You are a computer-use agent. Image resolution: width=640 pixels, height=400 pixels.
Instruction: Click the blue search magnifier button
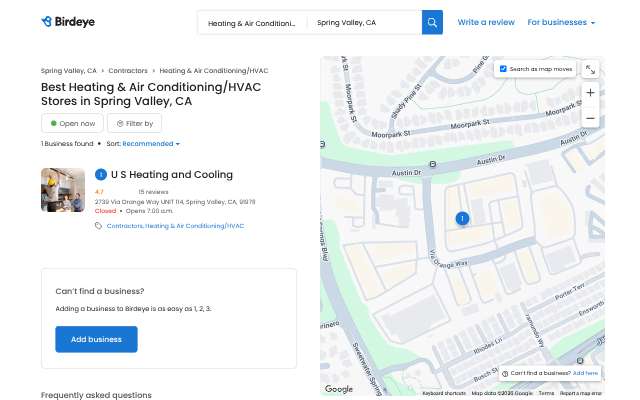[432, 22]
